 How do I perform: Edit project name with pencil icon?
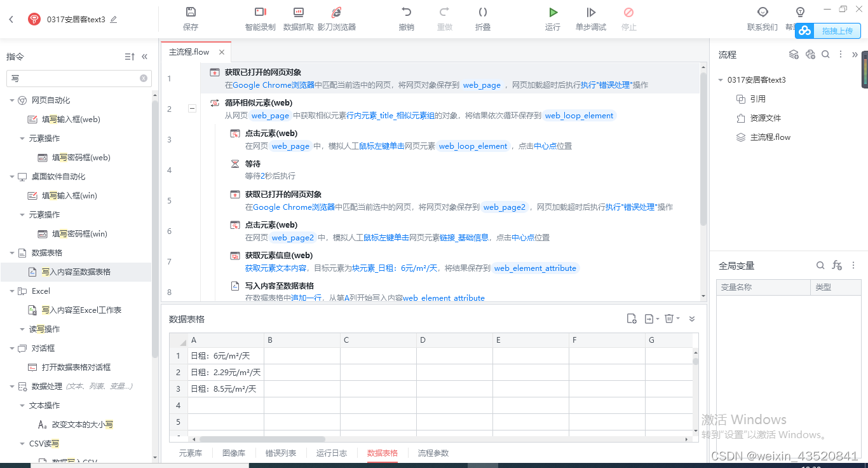coord(114,20)
